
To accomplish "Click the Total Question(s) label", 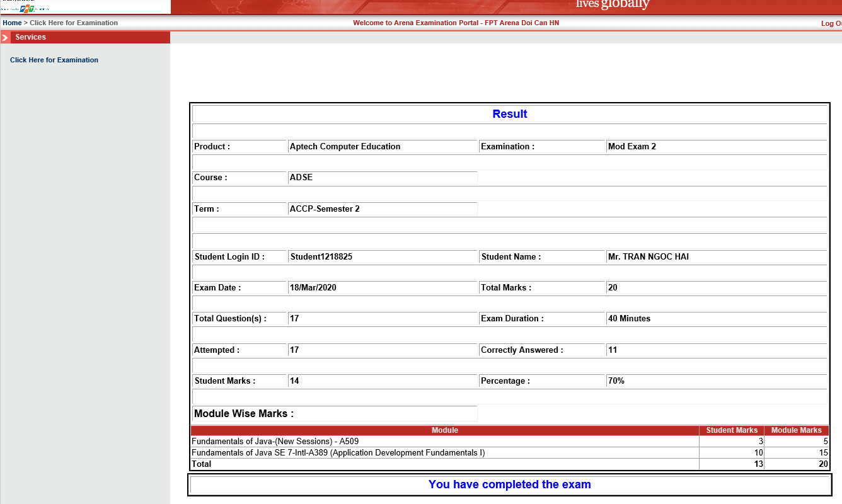I will pyautogui.click(x=230, y=318).
